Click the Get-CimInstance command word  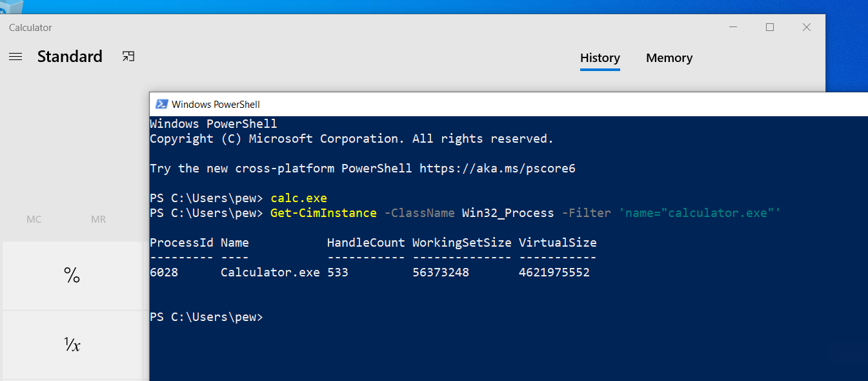click(323, 212)
